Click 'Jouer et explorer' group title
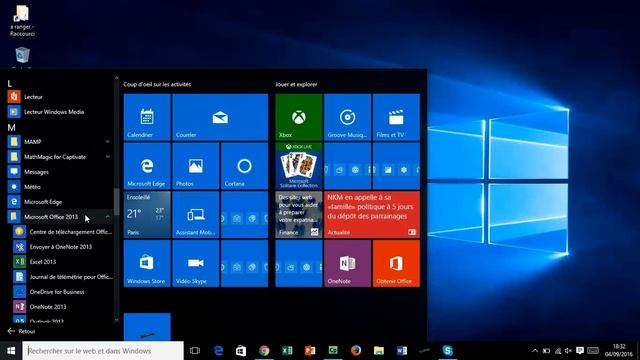The width and height of the screenshot is (640, 360). tap(296, 84)
